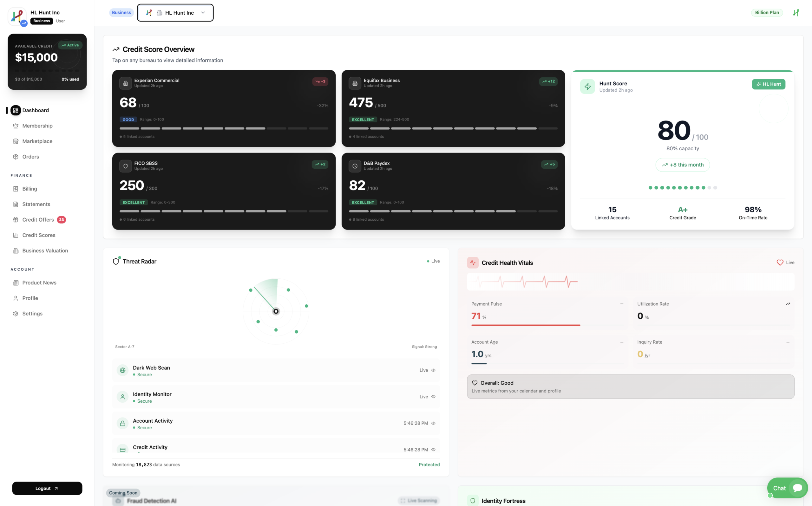Toggle the eye icon for Identity Monitor
The image size is (812, 506).
[433, 397]
